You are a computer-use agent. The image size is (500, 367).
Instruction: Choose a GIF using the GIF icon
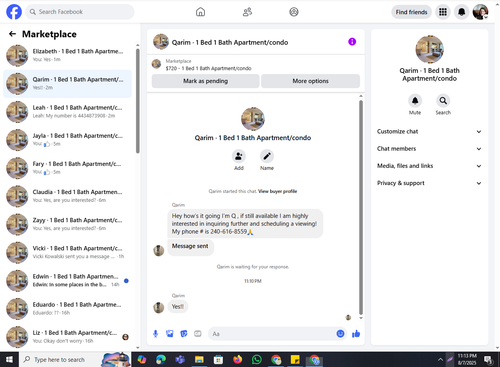198,334
